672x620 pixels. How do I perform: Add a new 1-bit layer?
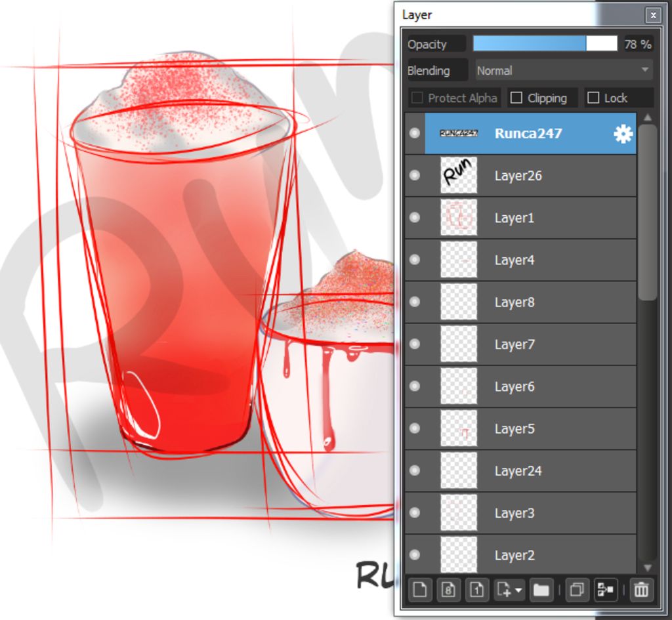[x=477, y=590]
